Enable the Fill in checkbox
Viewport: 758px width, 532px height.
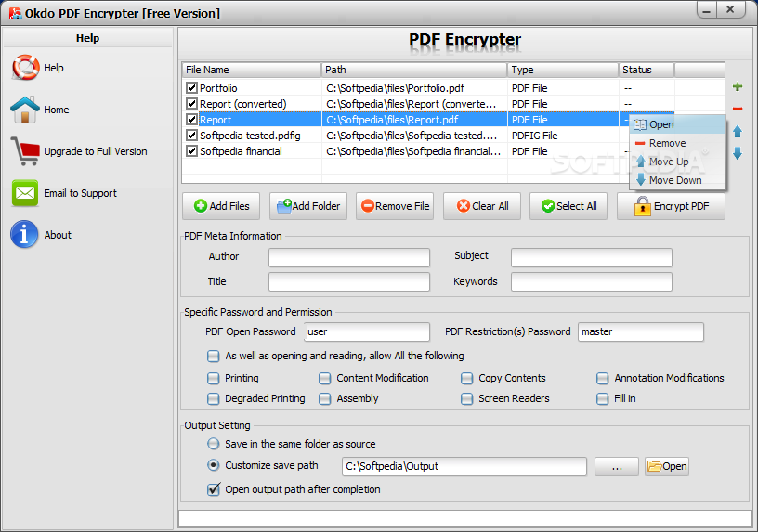[602, 398]
